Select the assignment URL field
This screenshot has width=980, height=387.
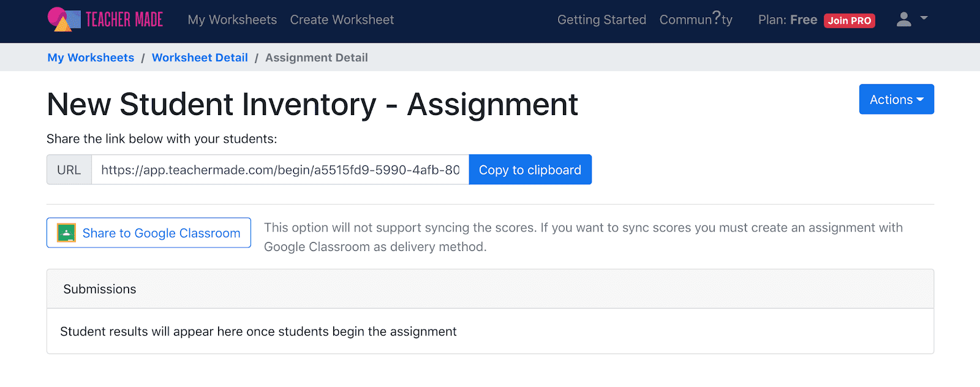point(279,170)
